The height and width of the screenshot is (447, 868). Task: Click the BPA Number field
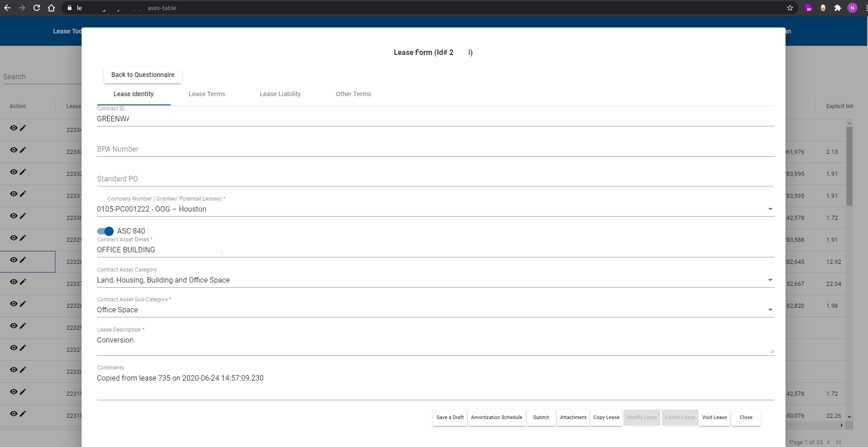435,149
